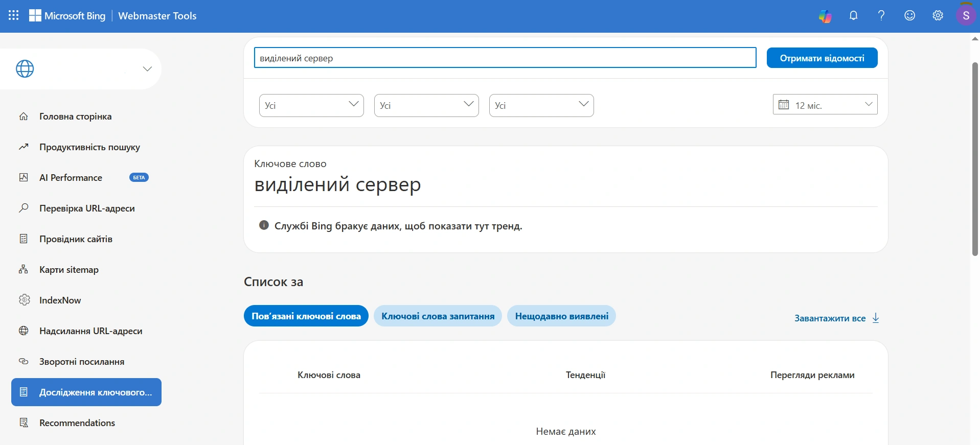Click the Recommendations icon
The image size is (980, 445).
(x=24, y=423)
